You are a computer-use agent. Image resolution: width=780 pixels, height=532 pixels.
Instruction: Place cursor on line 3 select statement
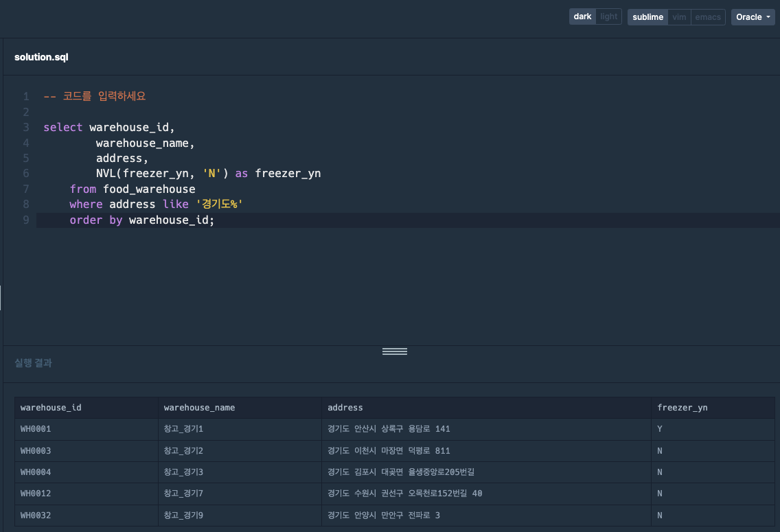[x=109, y=127]
